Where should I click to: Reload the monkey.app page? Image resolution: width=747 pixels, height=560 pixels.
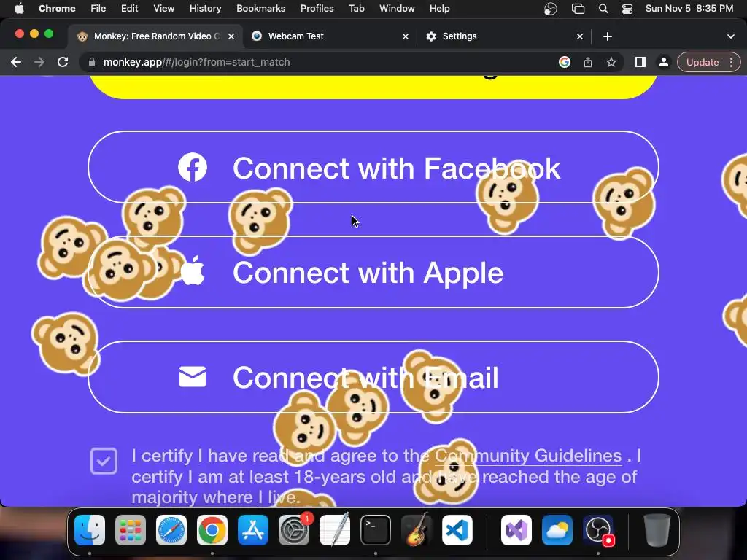pyautogui.click(x=63, y=63)
